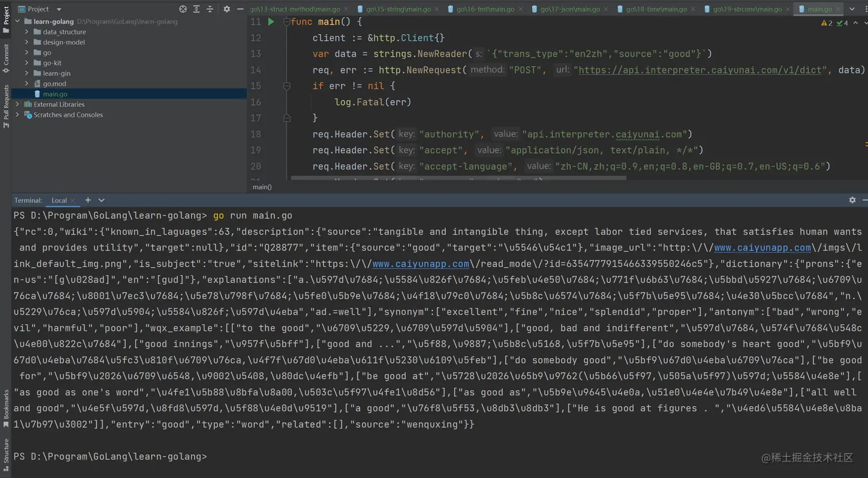Fold the func main block at line 11
Viewport: 868px width, 478px height.
(286, 22)
